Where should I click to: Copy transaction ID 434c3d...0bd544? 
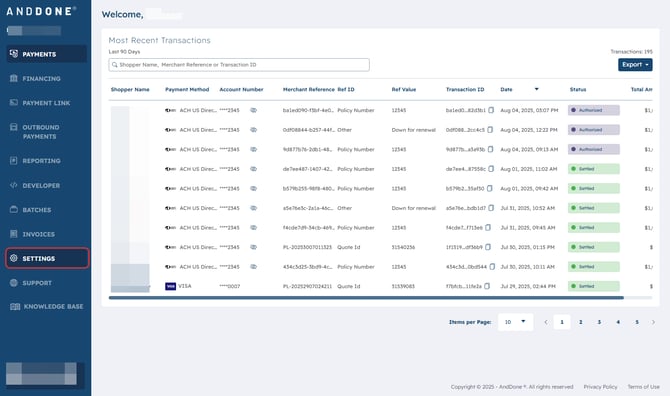[492, 267]
